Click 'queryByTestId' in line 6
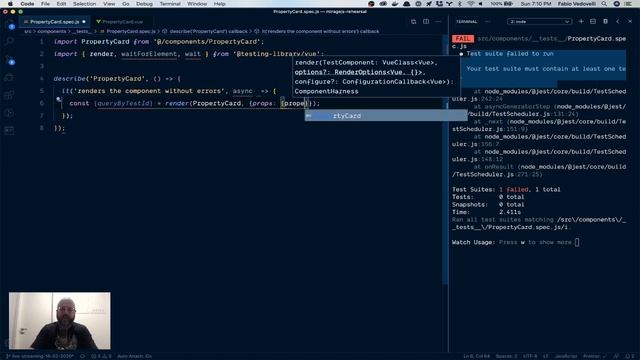 click(124, 103)
